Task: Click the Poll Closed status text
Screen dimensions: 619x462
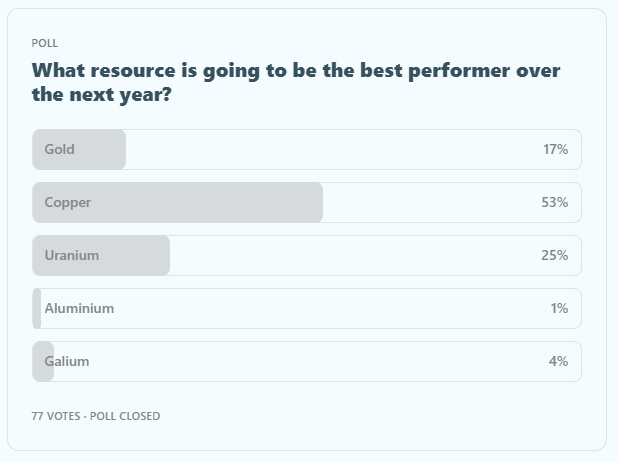Action: coord(125,416)
